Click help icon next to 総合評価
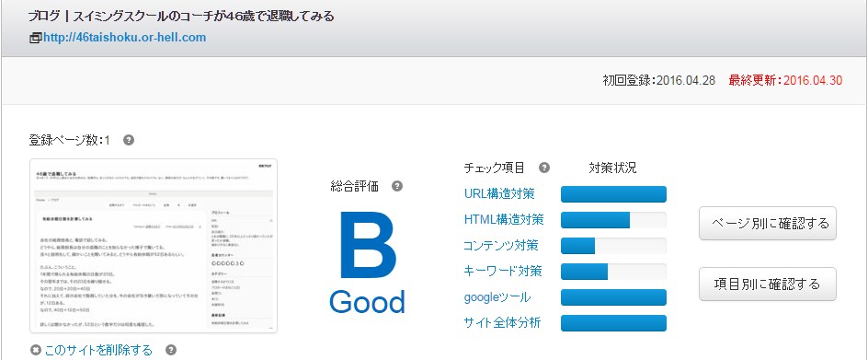Image resolution: width=868 pixels, height=360 pixels. (x=396, y=186)
